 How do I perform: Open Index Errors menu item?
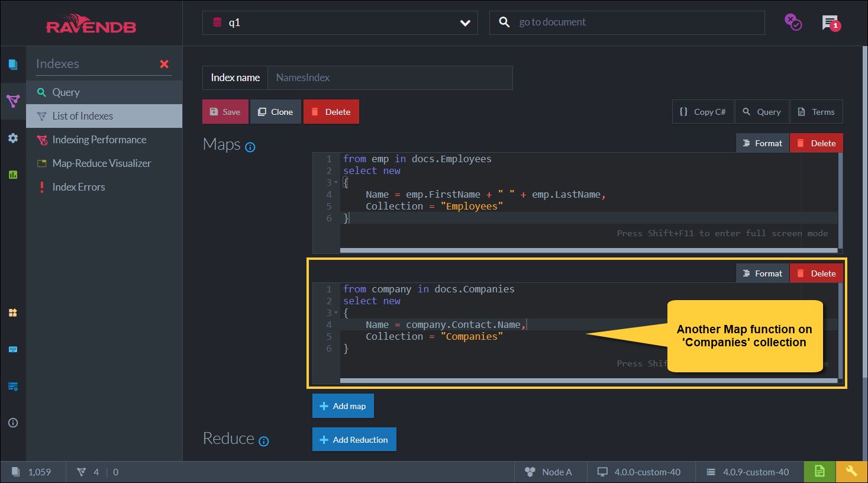104,187
